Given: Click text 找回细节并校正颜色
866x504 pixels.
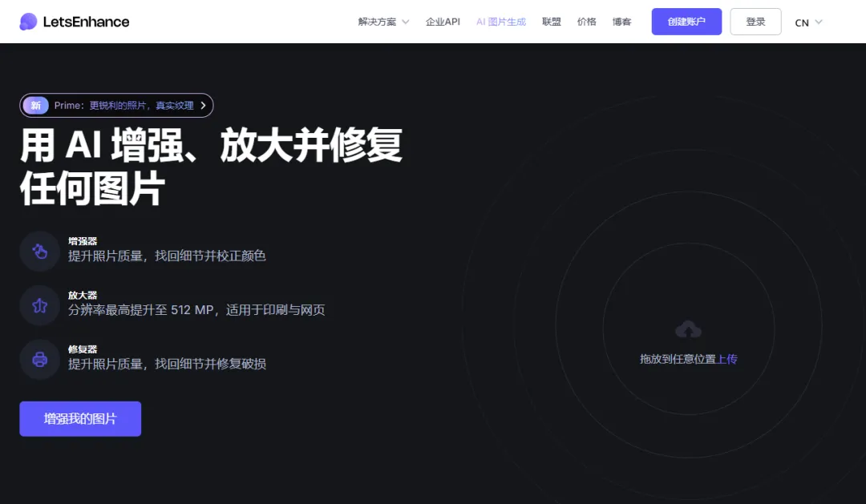Looking at the screenshot, I should tap(210, 256).
